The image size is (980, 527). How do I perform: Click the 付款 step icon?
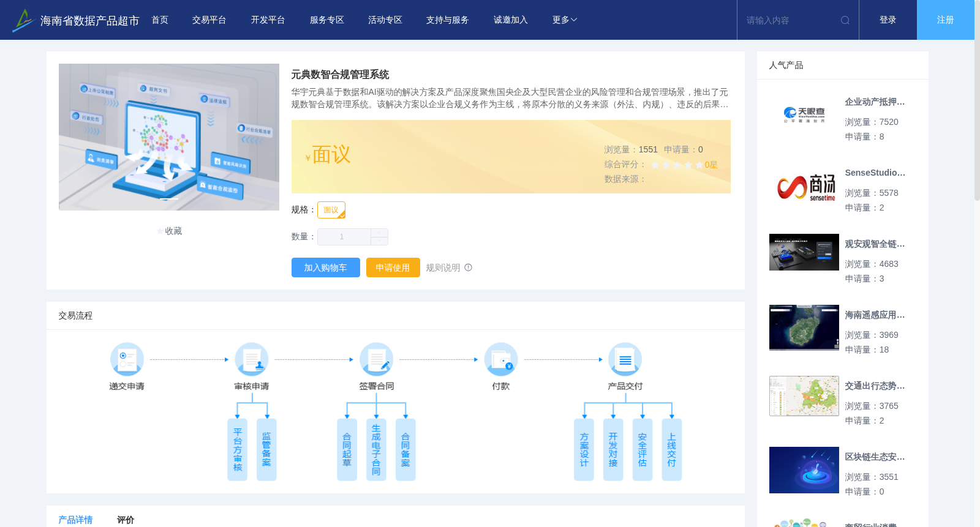[x=501, y=359]
